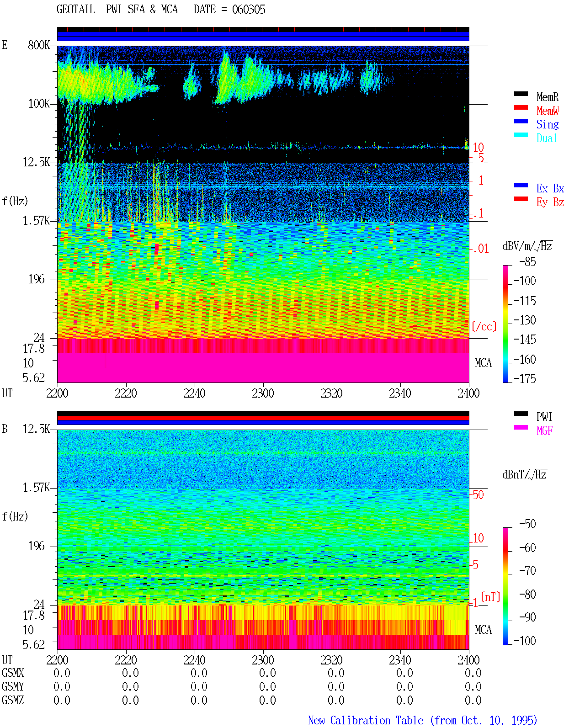Click the red .01 density marker on E panel
585x728 pixels.
coord(481,249)
